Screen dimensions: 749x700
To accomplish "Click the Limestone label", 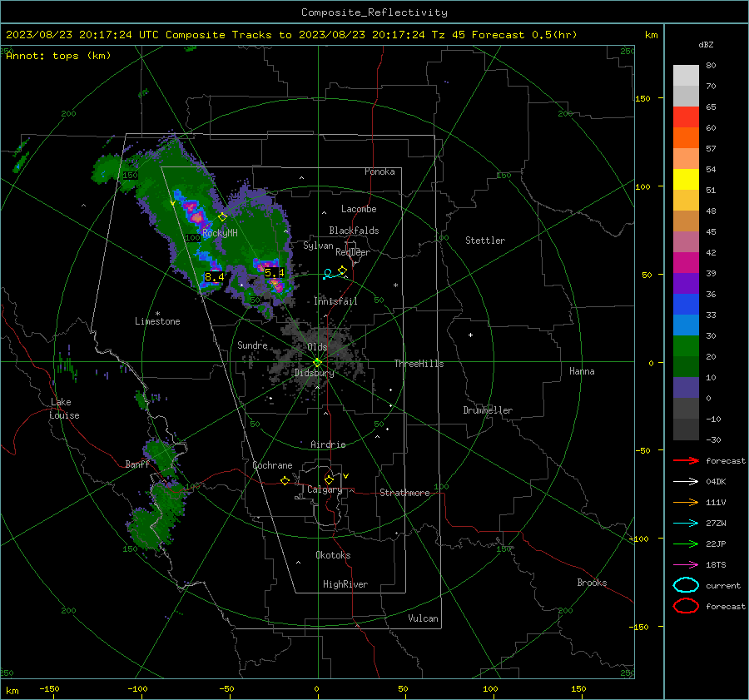I will 157,321.
